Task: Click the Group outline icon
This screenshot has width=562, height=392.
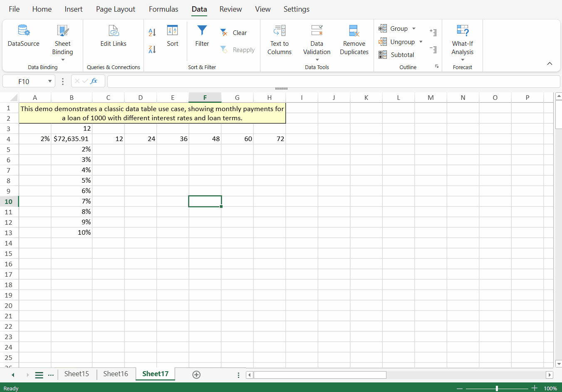Action: [x=383, y=28]
